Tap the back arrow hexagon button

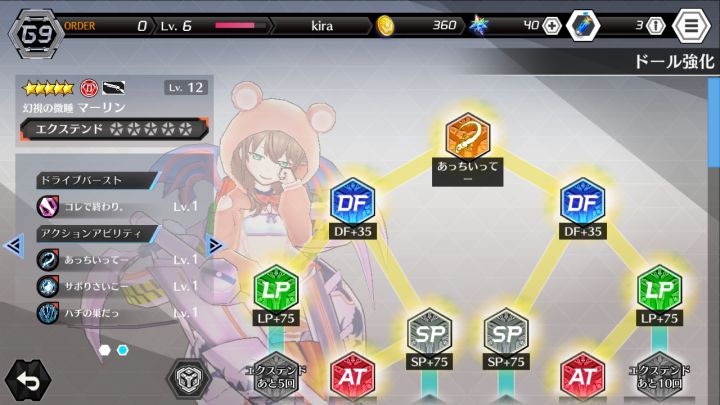click(x=28, y=380)
